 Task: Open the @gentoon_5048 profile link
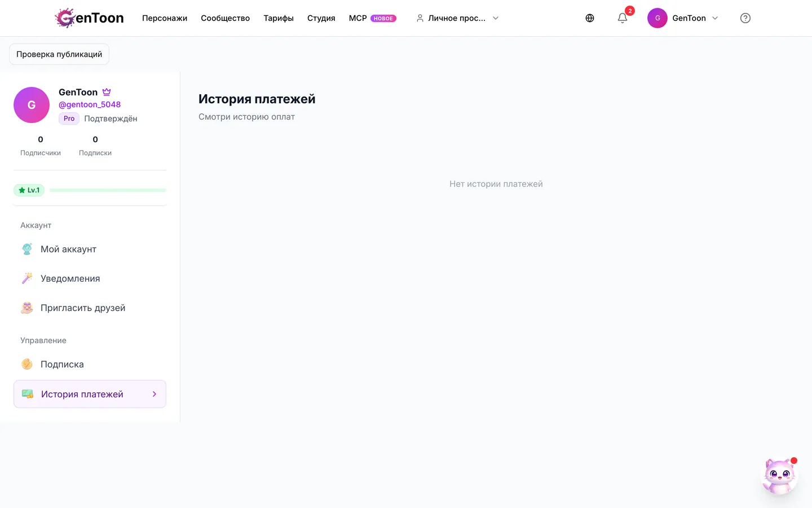tap(90, 104)
